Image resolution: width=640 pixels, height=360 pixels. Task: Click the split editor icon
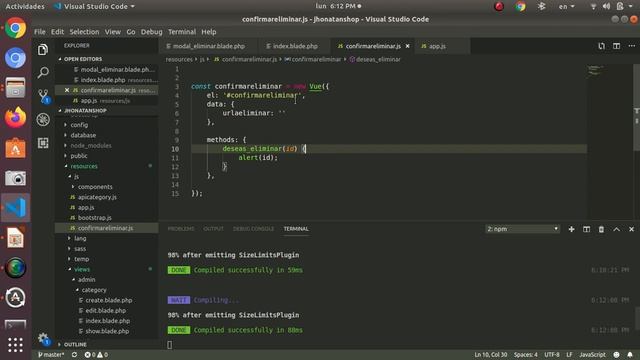tap(616, 46)
